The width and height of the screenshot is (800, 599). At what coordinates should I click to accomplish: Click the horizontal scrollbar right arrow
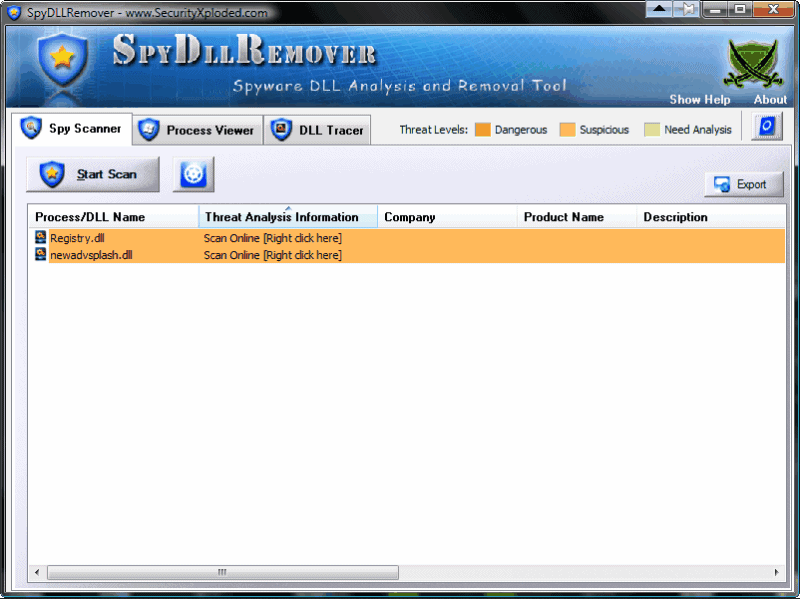[x=777, y=572]
